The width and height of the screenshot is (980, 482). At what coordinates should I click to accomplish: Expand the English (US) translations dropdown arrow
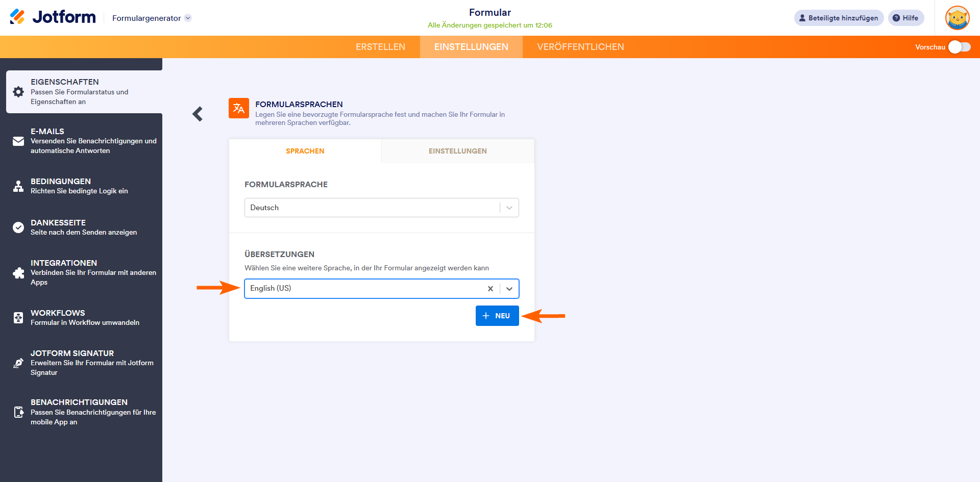[509, 289]
